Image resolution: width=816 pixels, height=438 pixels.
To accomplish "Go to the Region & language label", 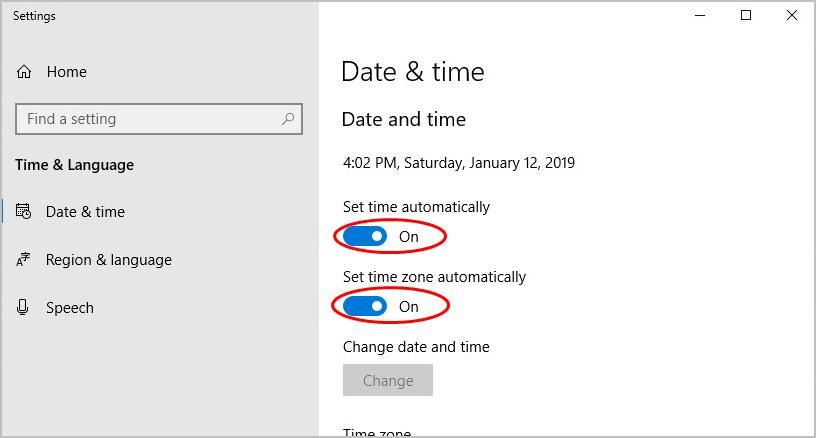I will (108, 260).
